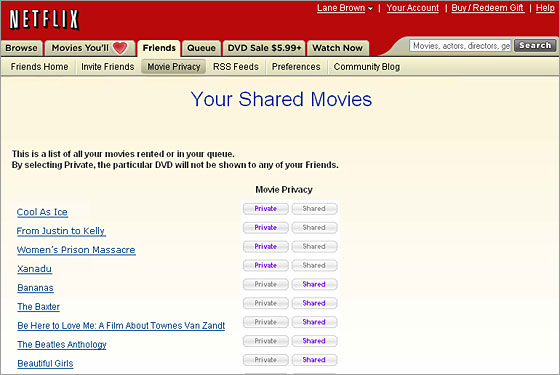Image resolution: width=560 pixels, height=375 pixels.
Task: Open the Beautiful Girls movie link
Action: pyautogui.click(x=45, y=364)
